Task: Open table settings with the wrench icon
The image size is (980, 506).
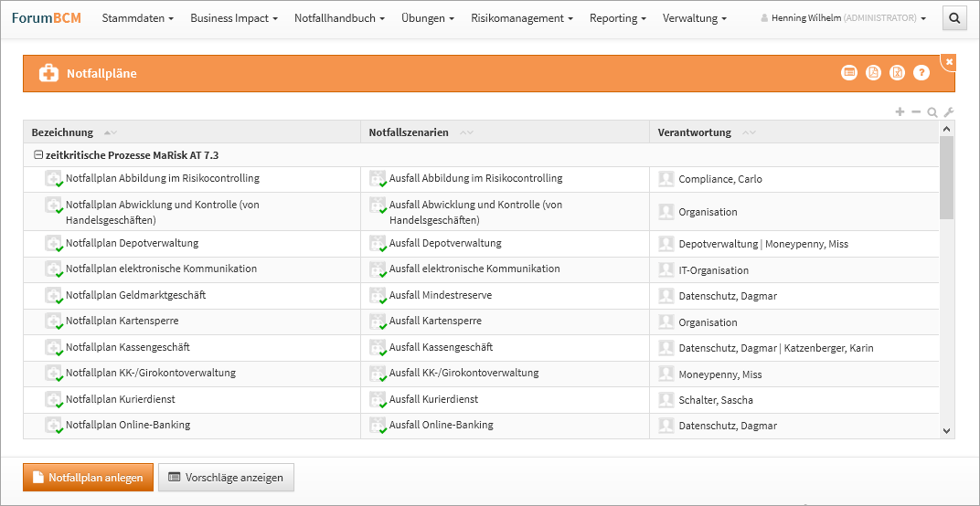Action: click(x=948, y=112)
